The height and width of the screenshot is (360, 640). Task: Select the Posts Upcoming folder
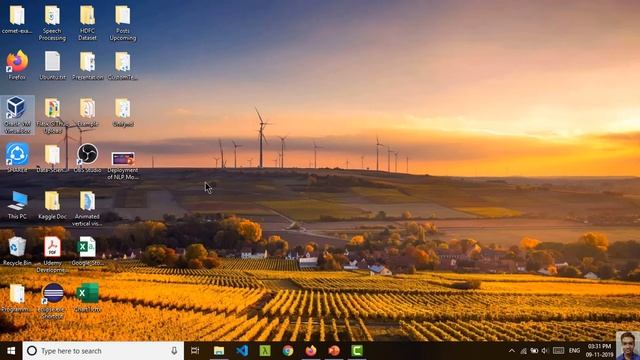click(x=122, y=23)
